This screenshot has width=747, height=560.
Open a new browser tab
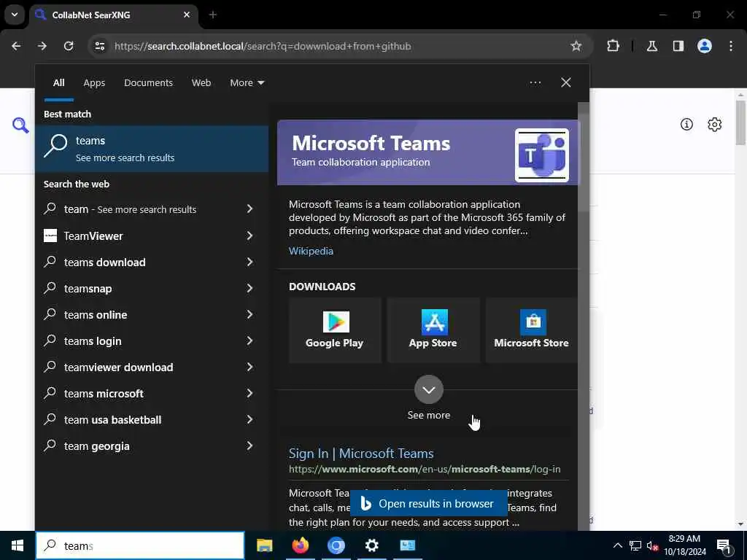click(x=213, y=15)
